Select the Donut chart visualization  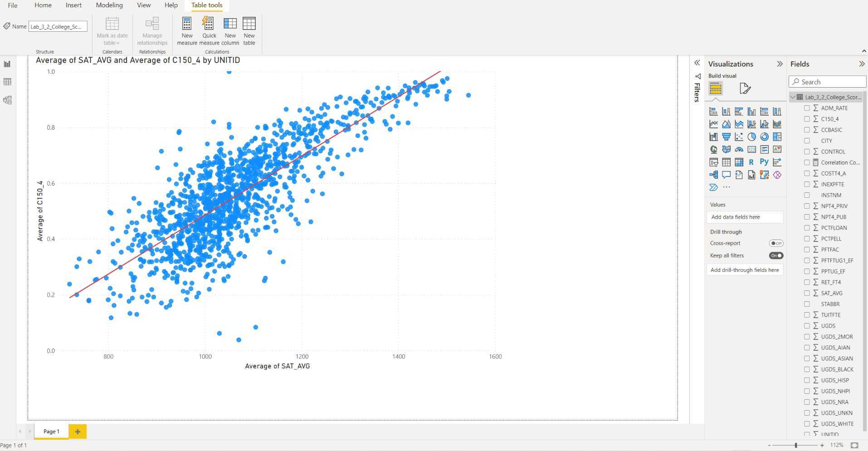[765, 137]
